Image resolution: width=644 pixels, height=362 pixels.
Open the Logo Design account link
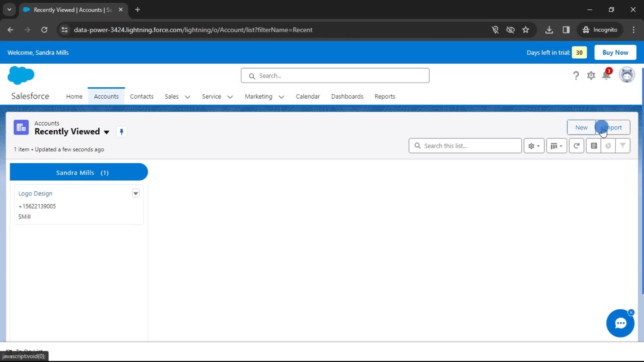(x=35, y=193)
